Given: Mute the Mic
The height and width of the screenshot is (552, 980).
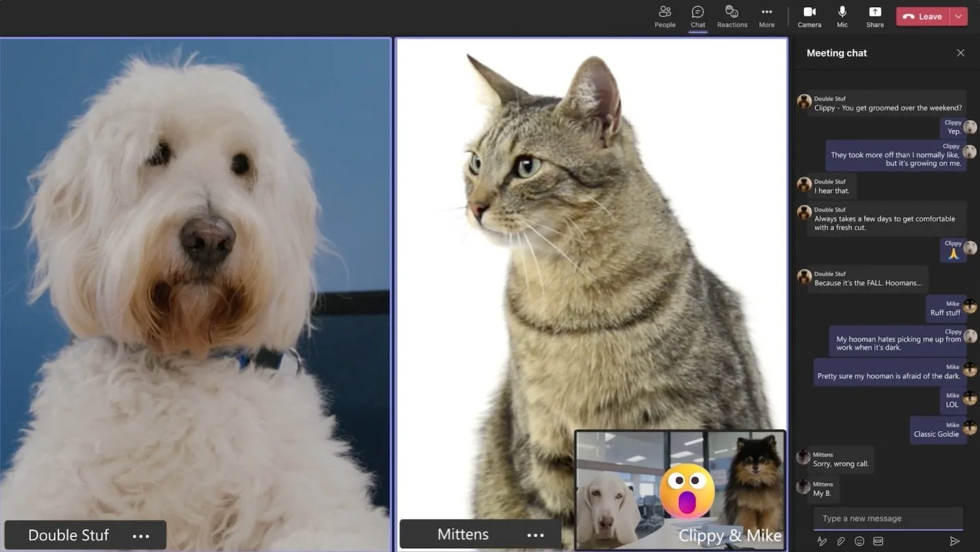Looking at the screenshot, I should [842, 16].
